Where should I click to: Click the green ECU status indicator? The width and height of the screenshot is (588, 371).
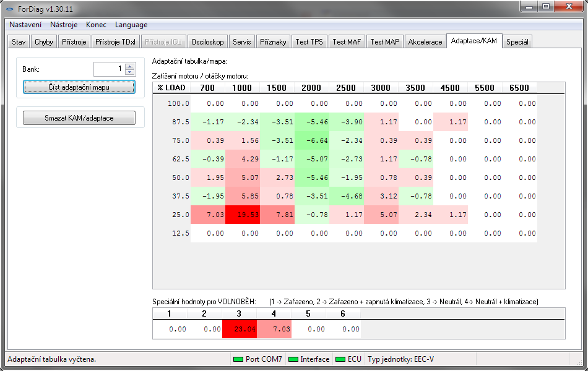coord(340,359)
